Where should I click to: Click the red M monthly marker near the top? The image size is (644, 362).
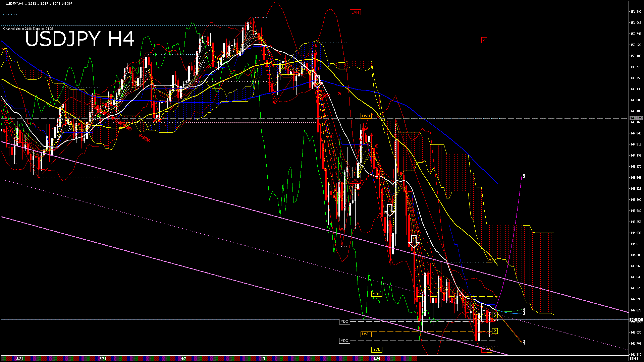pyautogui.click(x=484, y=41)
